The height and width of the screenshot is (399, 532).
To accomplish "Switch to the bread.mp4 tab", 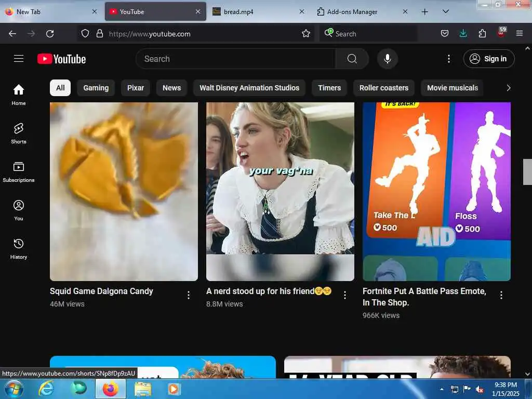I will (x=258, y=11).
